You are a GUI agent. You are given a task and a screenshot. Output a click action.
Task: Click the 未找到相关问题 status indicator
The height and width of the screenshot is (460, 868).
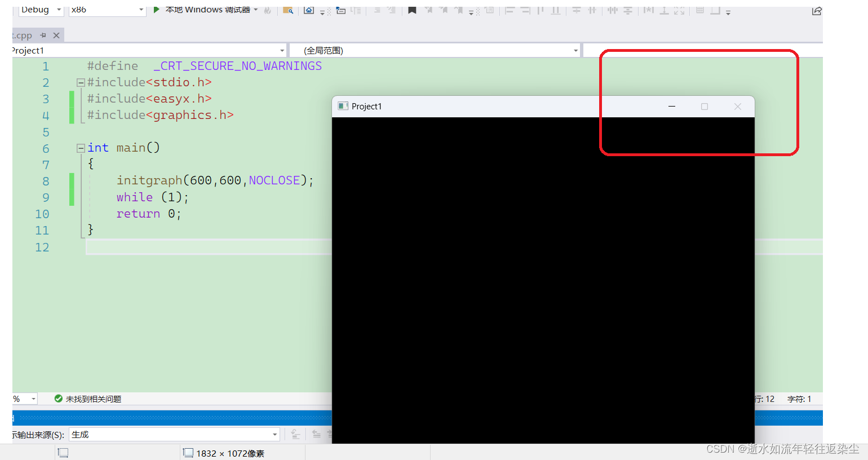pos(88,399)
